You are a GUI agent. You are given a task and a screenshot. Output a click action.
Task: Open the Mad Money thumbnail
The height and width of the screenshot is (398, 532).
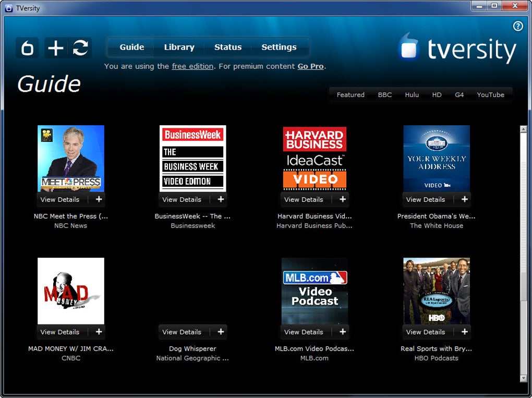point(71,291)
